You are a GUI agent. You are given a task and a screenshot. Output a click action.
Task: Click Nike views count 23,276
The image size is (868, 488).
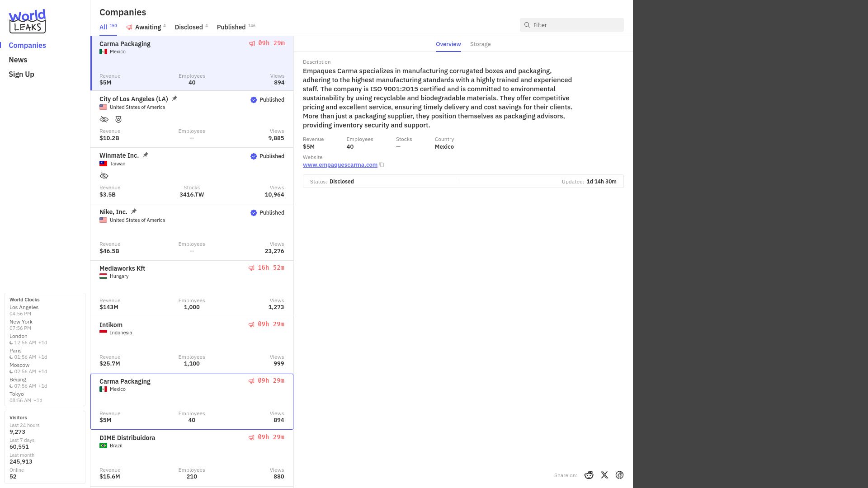[x=274, y=251]
